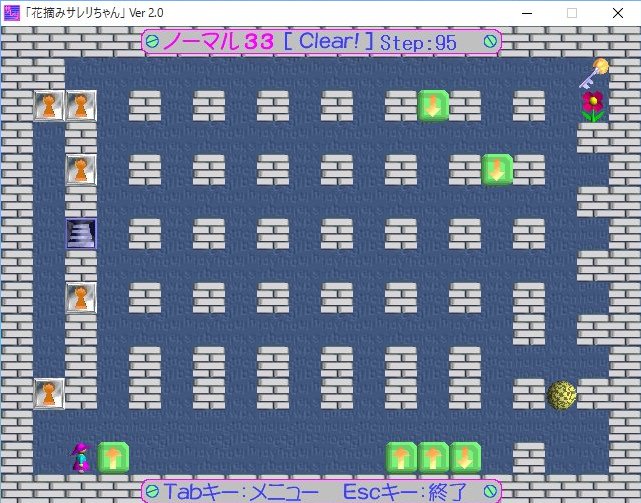
Task: Click the green down-arrow block in the top row
Action: [433, 105]
